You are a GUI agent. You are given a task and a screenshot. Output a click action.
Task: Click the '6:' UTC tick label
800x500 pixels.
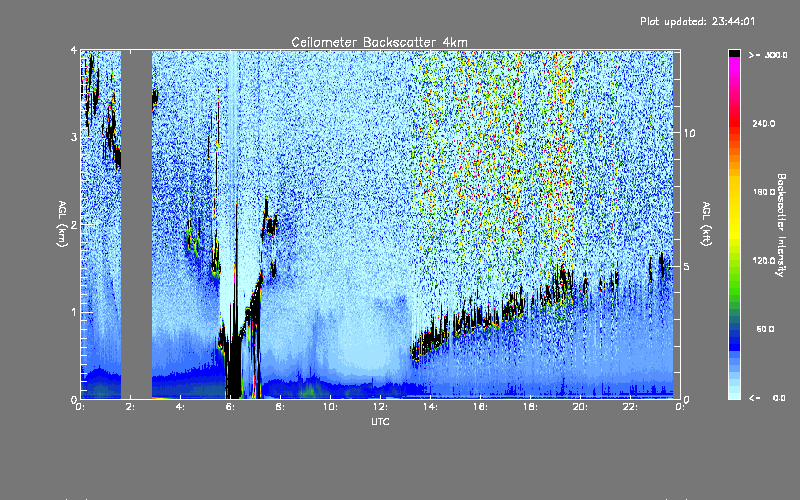(x=231, y=407)
